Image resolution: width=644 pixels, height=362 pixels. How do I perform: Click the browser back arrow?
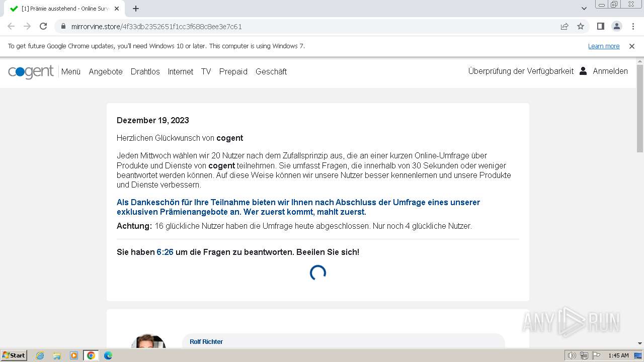(11, 26)
